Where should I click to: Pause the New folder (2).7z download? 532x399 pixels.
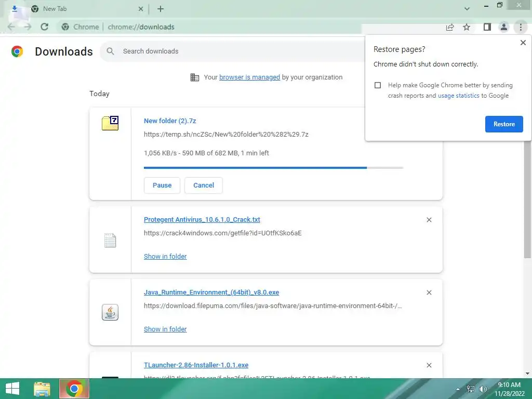[162, 185]
